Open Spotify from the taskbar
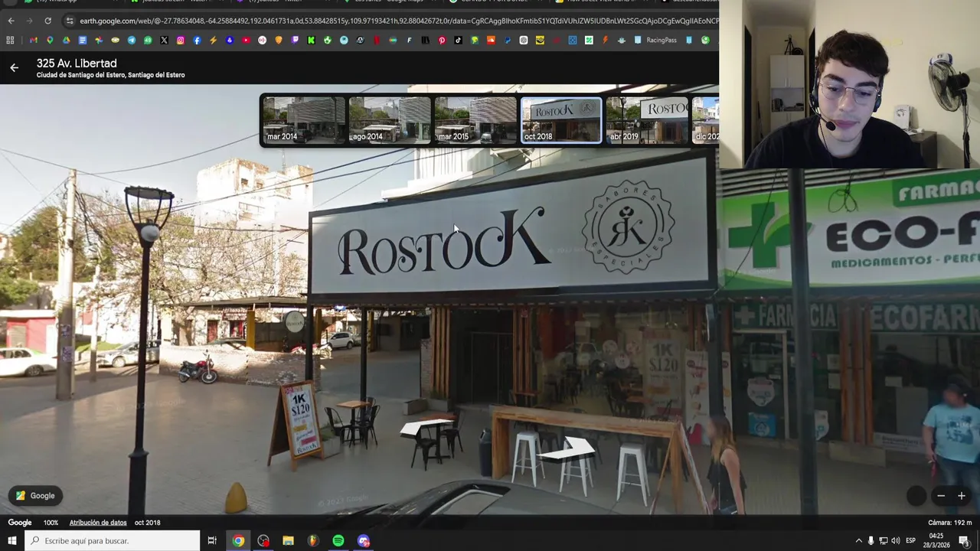Screen dimensions: 980x551 (338, 541)
